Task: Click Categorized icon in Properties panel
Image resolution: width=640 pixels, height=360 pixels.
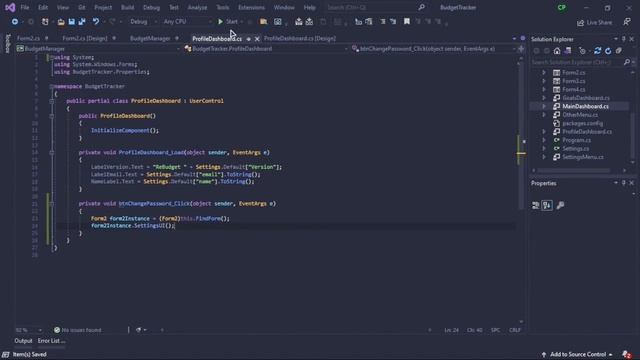Action: (x=536, y=205)
